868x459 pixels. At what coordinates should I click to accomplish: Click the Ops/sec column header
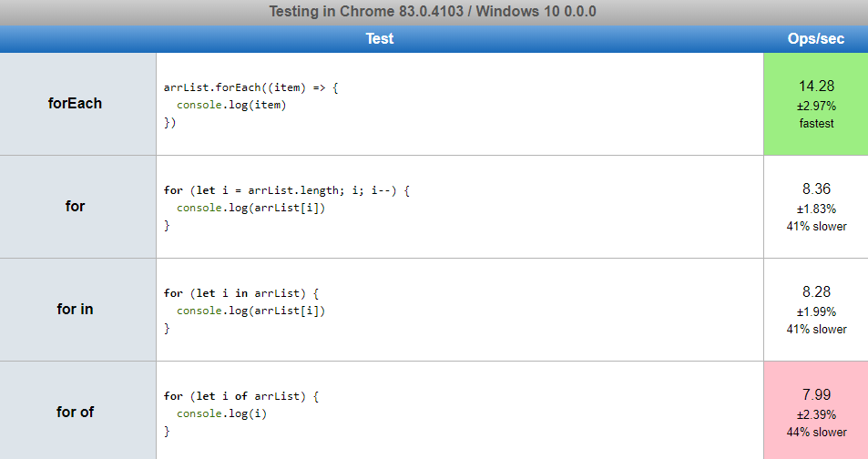[816, 39]
